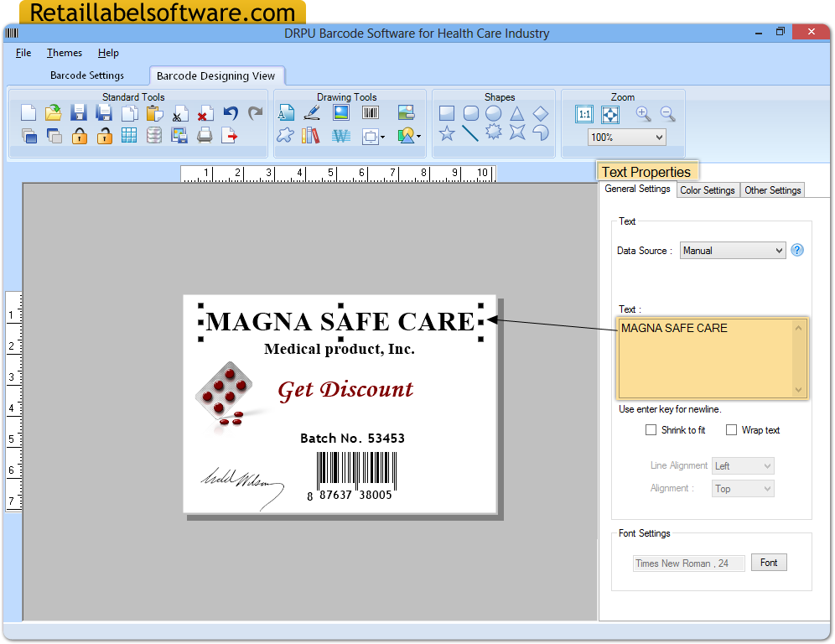This screenshot has width=835, height=644.
Task: Click the Print icon in Standard Tools
Action: (x=205, y=135)
